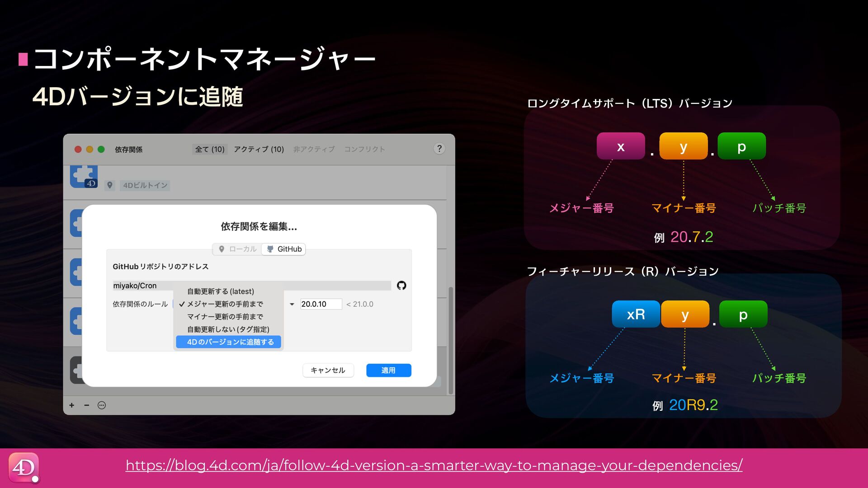Switch to the ローカル source tab
The width and height of the screenshot is (868, 488).
coord(237,249)
